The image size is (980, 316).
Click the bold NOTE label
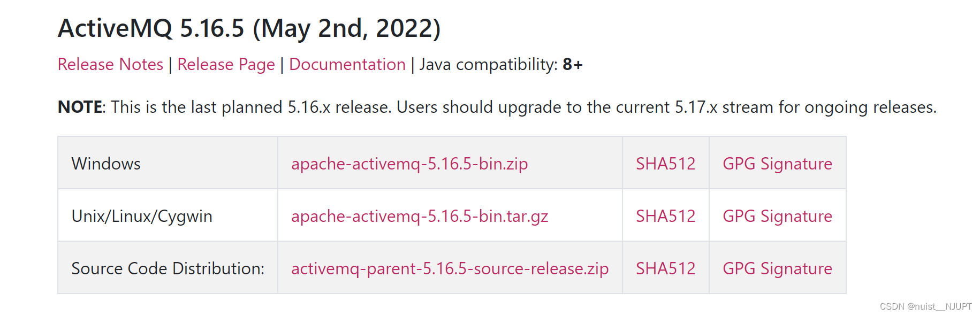[80, 107]
